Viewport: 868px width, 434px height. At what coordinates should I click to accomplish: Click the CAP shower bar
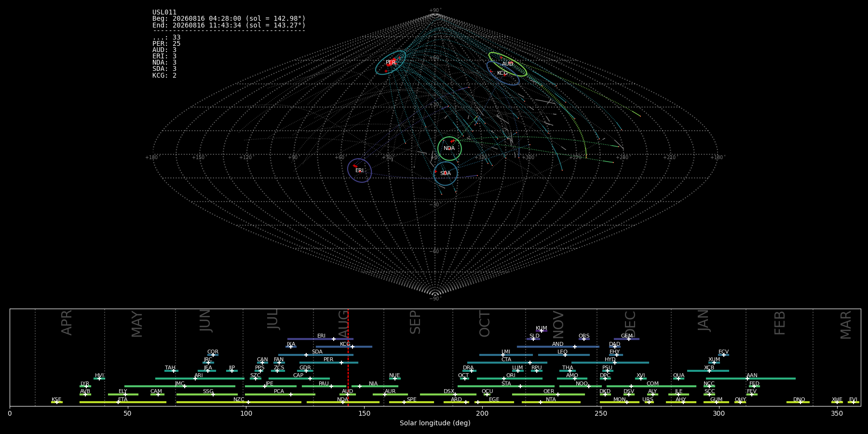click(x=299, y=379)
